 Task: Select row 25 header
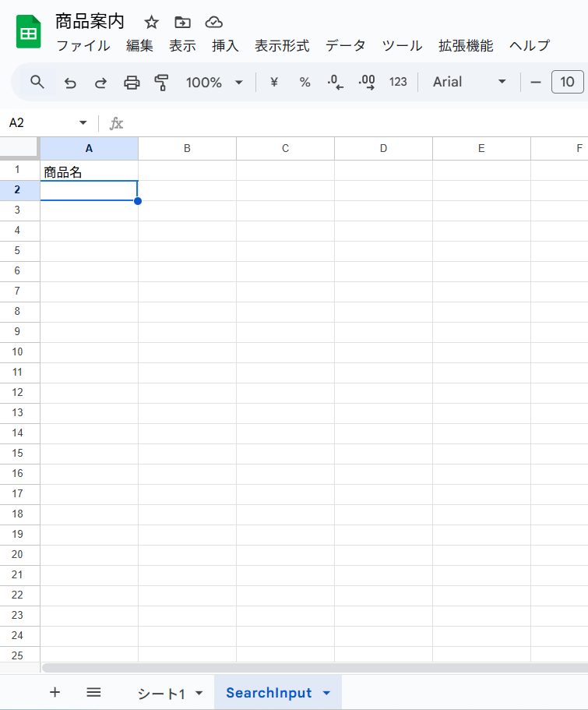(x=19, y=655)
